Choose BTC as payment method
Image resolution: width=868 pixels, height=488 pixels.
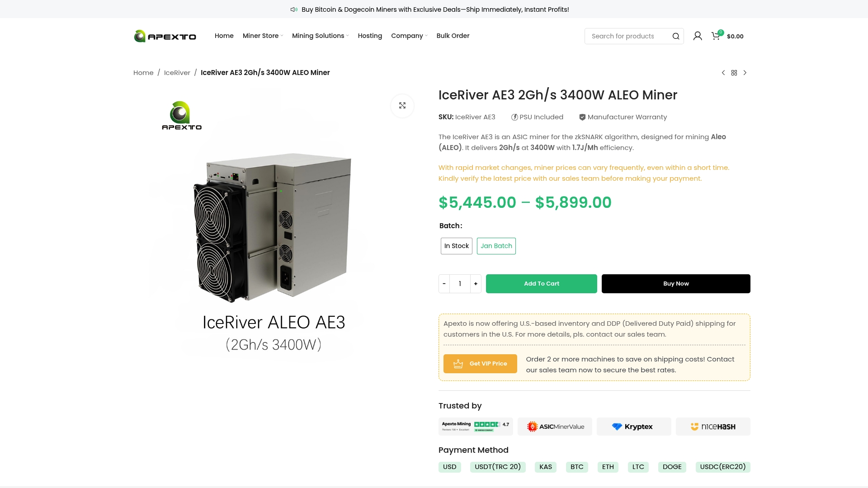coord(577,467)
